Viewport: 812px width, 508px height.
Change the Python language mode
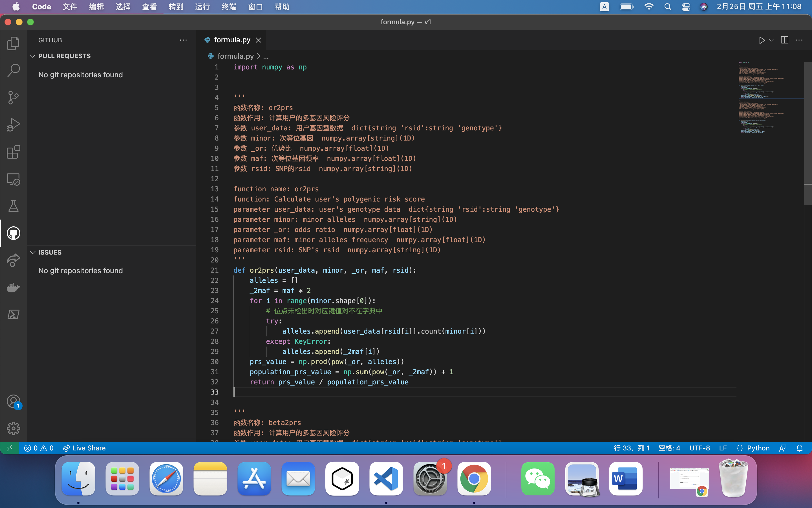pyautogui.click(x=758, y=448)
